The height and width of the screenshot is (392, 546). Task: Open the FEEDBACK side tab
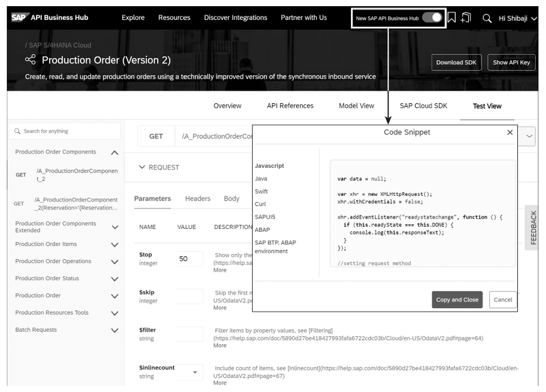[x=533, y=227]
